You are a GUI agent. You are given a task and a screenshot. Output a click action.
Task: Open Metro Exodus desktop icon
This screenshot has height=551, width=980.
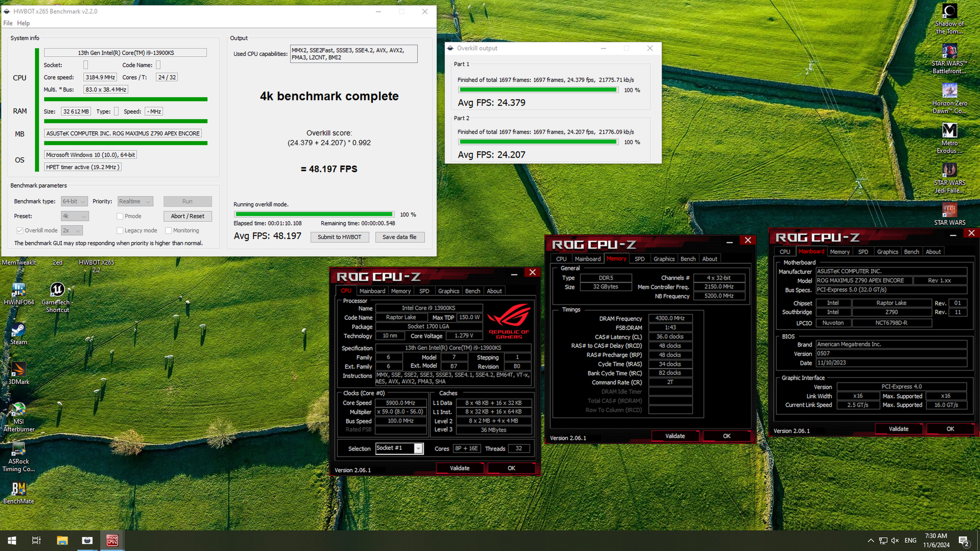pyautogui.click(x=949, y=139)
